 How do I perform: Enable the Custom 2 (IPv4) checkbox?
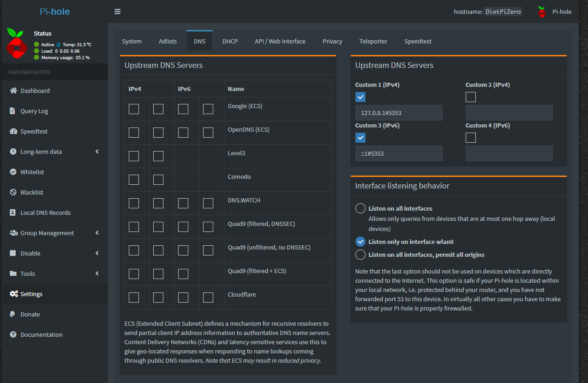coord(471,97)
